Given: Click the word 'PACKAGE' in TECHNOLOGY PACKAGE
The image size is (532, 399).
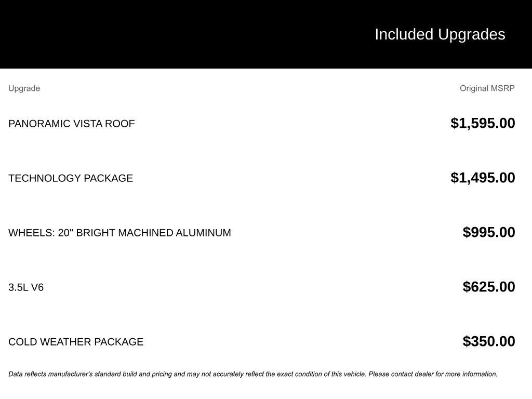Looking at the screenshot, I should pyautogui.click(x=108, y=178).
